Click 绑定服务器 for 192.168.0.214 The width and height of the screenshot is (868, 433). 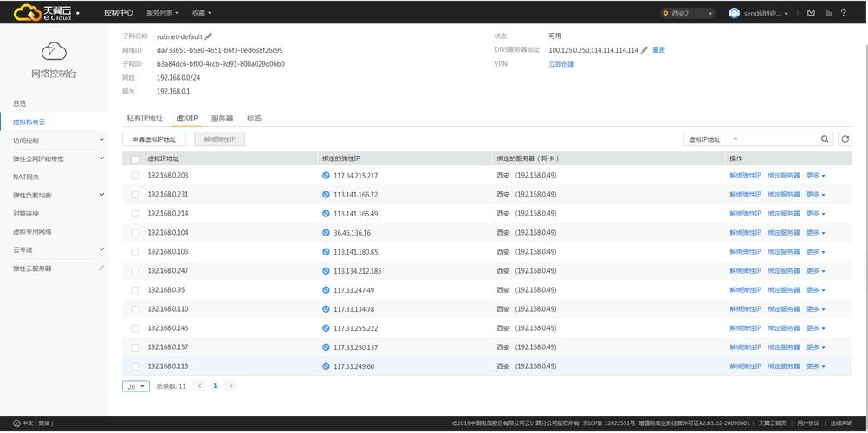tap(783, 214)
